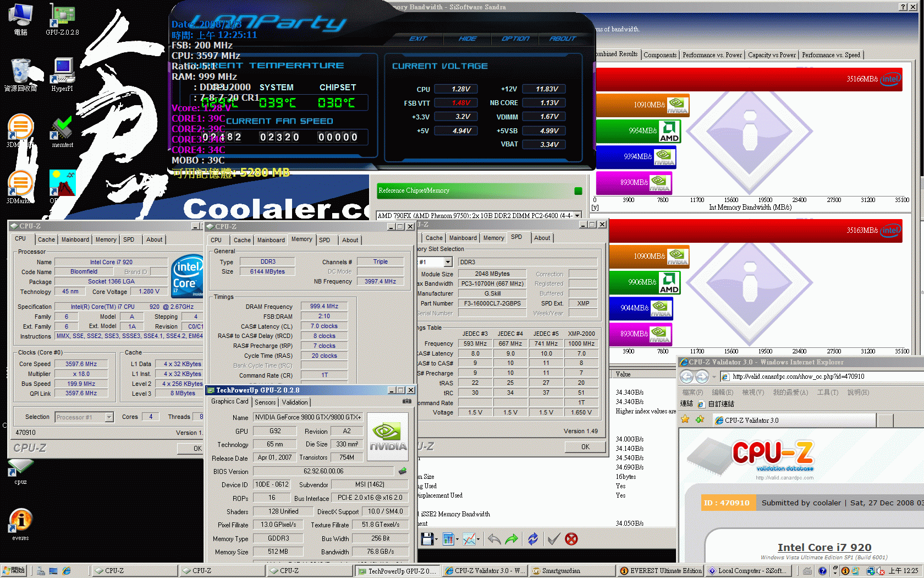Click Add to Favorites green plus star icon
This screenshot has width=924, height=578.
700,419
